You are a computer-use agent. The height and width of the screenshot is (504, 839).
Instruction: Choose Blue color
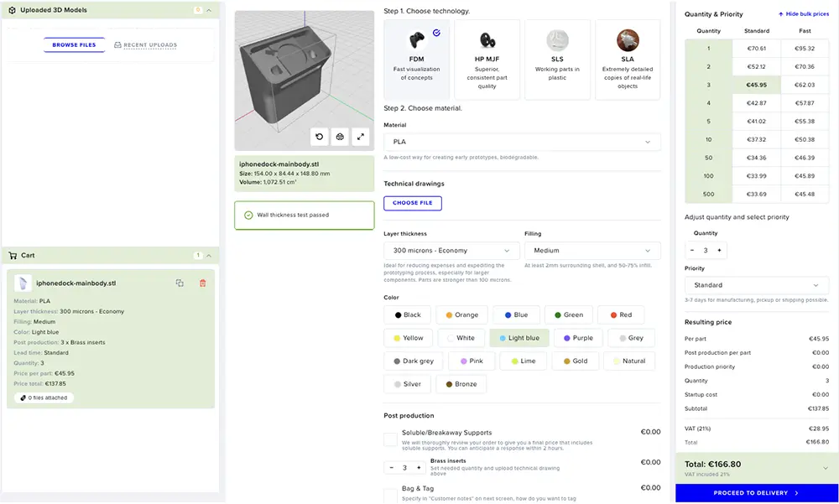pyautogui.click(x=516, y=314)
